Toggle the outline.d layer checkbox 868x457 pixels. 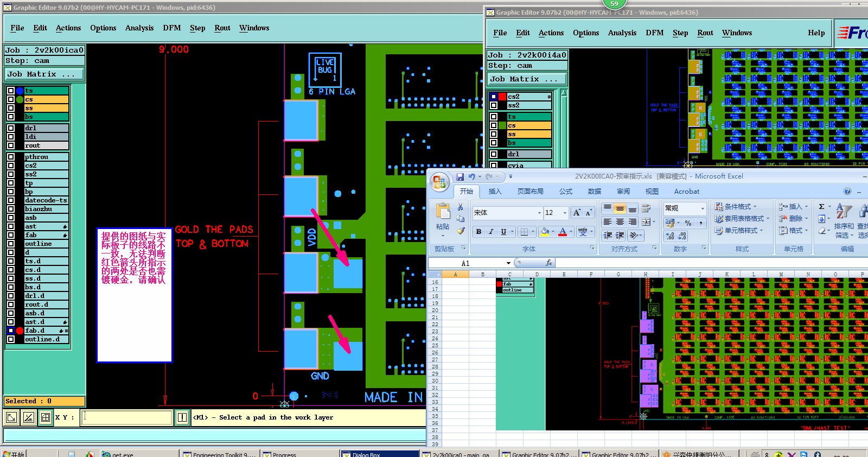click(x=11, y=339)
